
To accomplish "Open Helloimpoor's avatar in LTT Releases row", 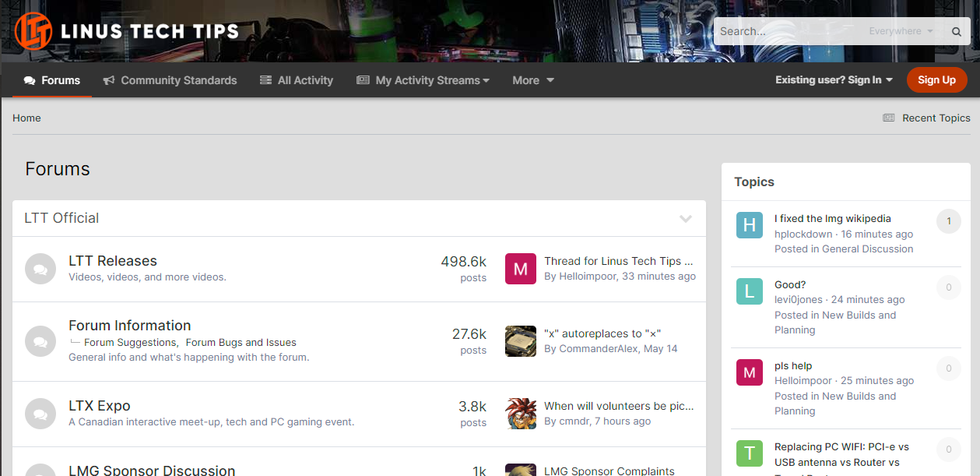I will coord(521,269).
